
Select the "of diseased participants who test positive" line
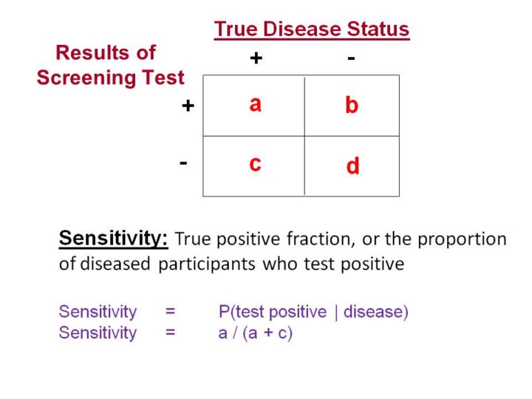click(231, 264)
